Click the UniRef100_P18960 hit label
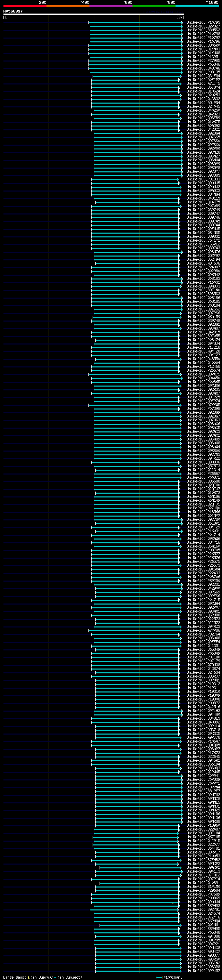This screenshot has height=980, width=222. (203, 826)
